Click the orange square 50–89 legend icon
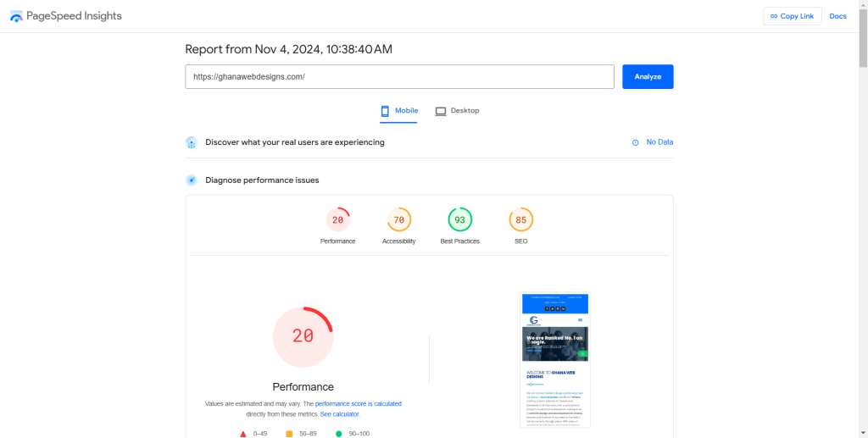The height and width of the screenshot is (438, 868). click(x=289, y=434)
